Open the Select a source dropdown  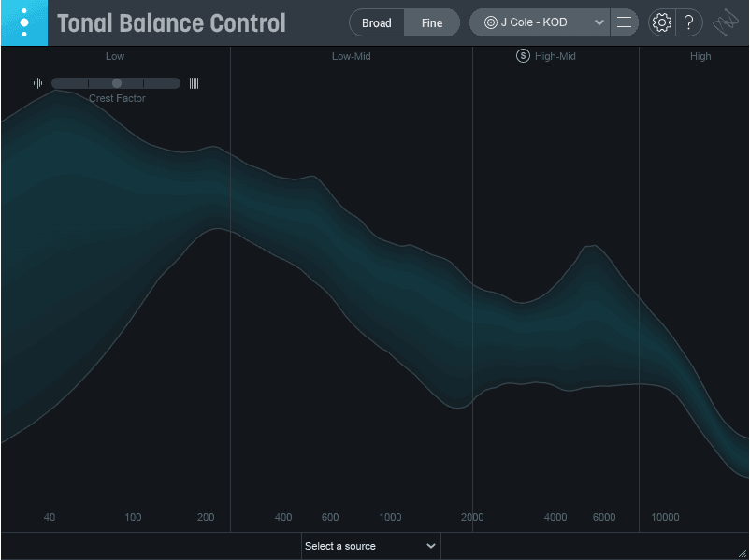tap(370, 546)
